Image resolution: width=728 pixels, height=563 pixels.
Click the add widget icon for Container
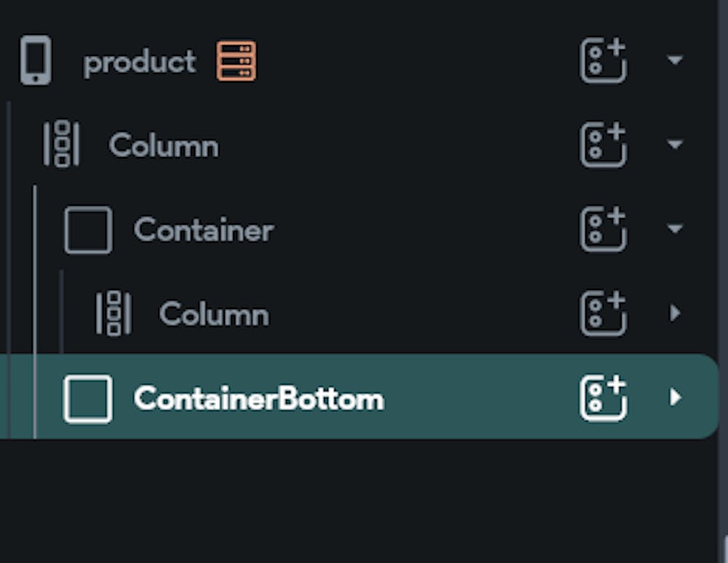(603, 229)
